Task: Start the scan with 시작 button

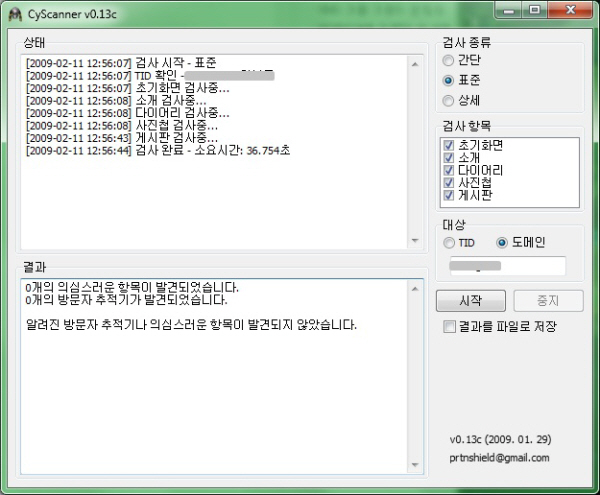Action: 471,301
